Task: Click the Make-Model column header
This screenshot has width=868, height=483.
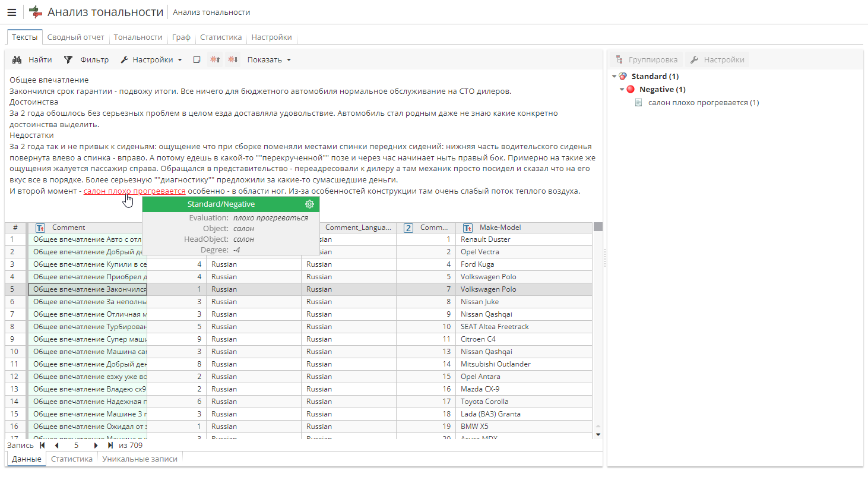Action: pyautogui.click(x=524, y=228)
